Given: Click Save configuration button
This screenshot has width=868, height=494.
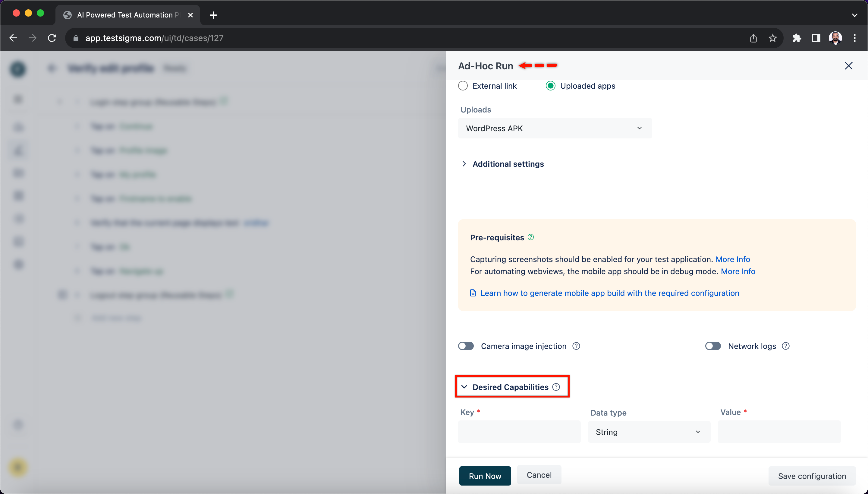Looking at the screenshot, I should click(x=812, y=476).
